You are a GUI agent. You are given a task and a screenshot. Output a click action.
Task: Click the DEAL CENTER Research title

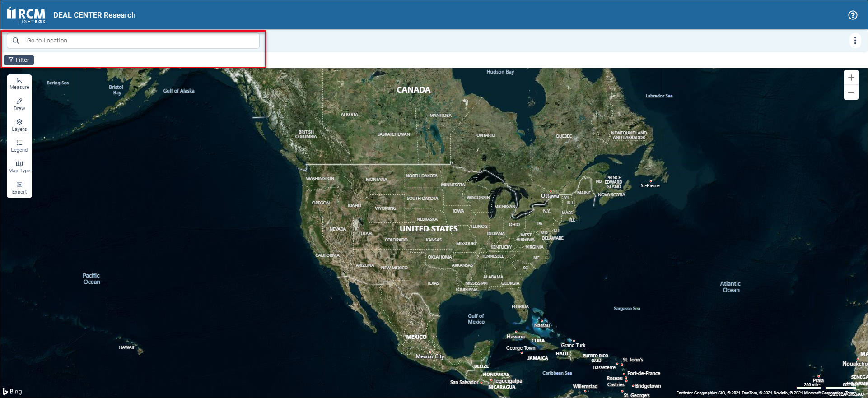(94, 15)
